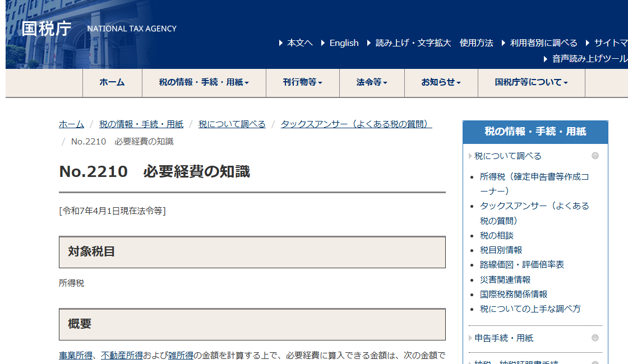Click the 対象税目 section heading
Image resolution: width=628 pixels, height=364 pixels.
click(x=252, y=252)
